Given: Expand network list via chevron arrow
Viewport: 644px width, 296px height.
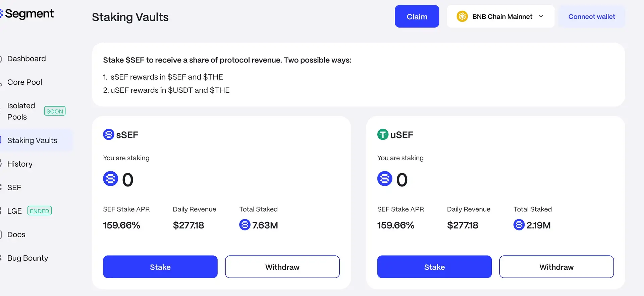Looking at the screenshot, I should (541, 16).
